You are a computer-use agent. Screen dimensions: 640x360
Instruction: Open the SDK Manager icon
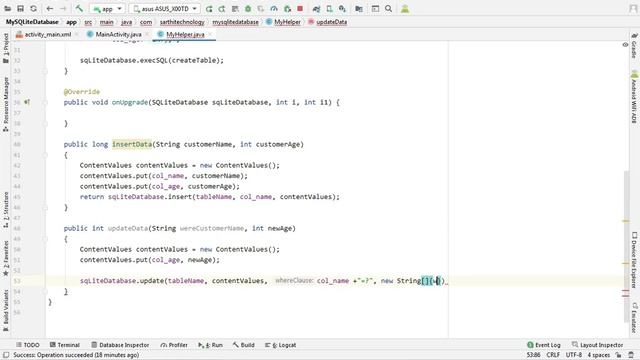coord(342,9)
